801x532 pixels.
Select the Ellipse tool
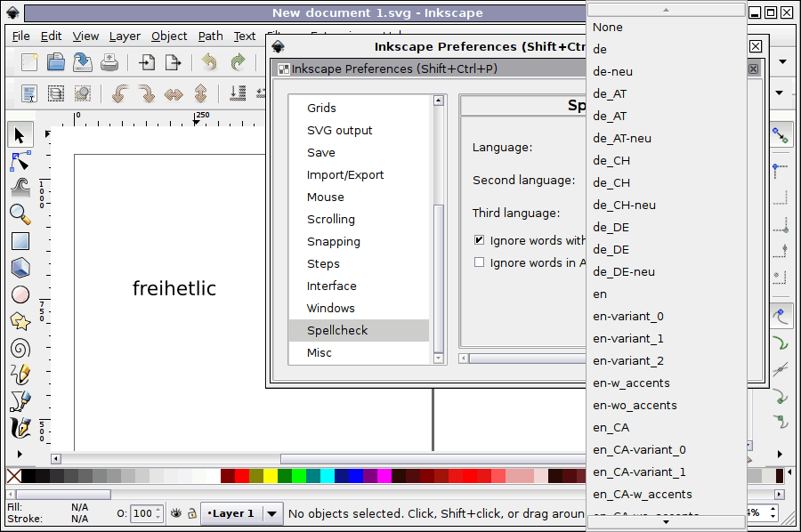click(x=20, y=294)
